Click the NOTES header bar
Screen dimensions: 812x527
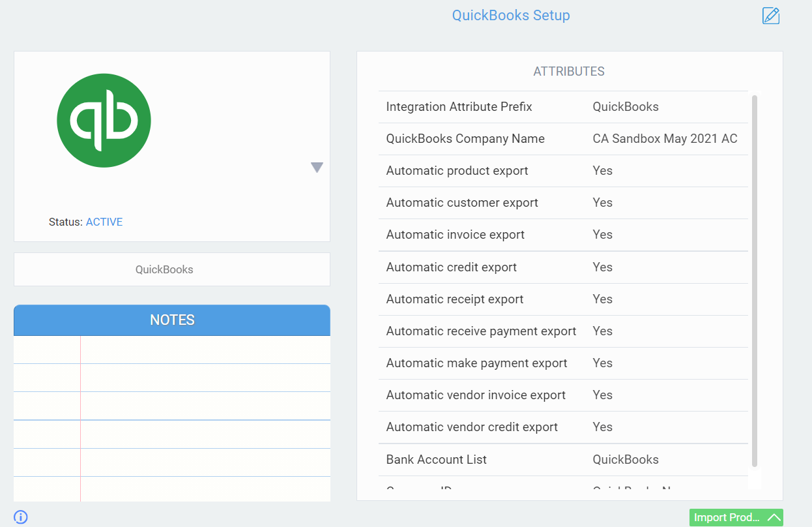pyautogui.click(x=172, y=320)
